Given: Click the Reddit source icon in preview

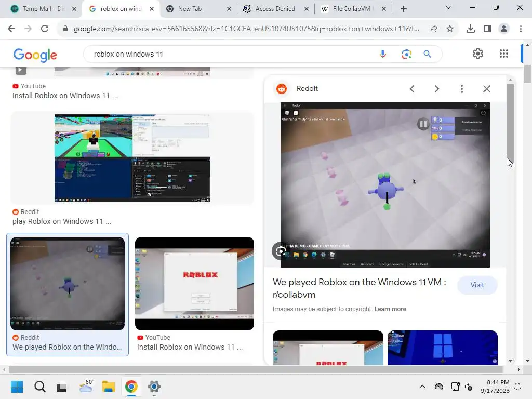Looking at the screenshot, I should [x=281, y=88].
